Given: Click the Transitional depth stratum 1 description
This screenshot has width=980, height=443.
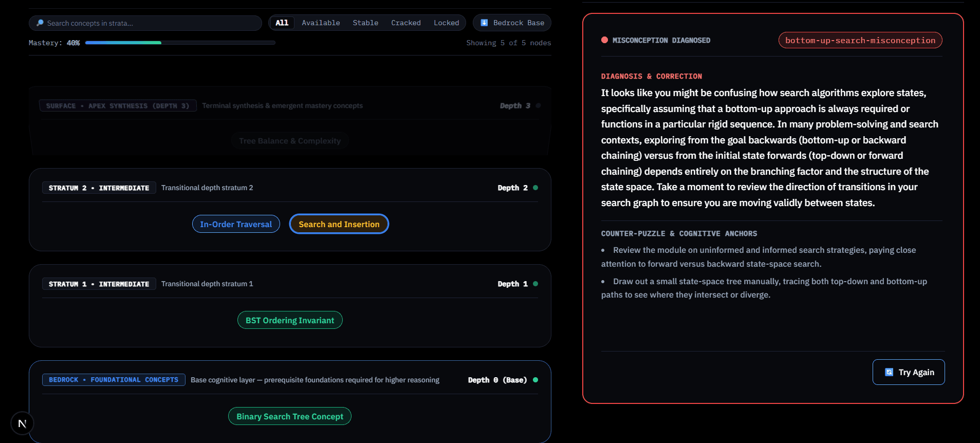Looking at the screenshot, I should tap(207, 284).
